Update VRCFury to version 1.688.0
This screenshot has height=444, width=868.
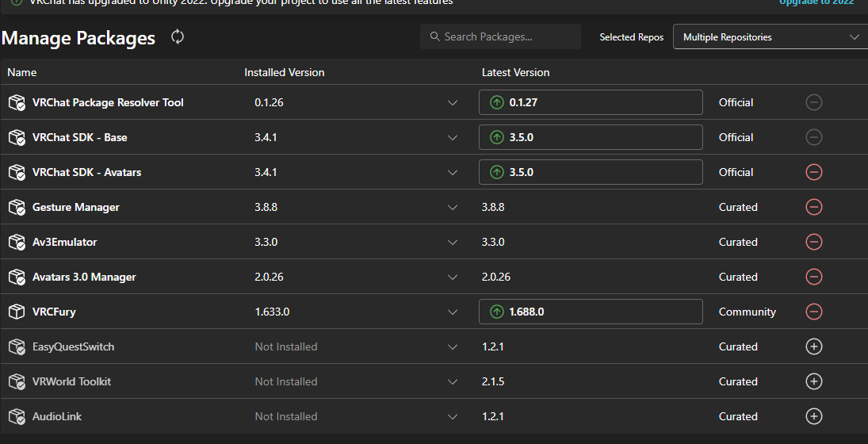[x=591, y=312]
